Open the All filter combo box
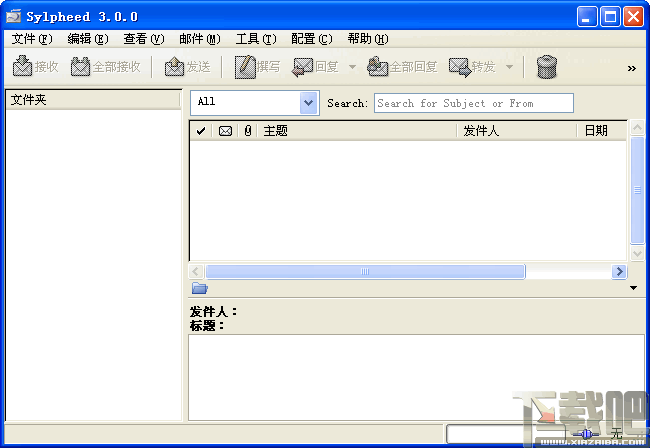The height and width of the screenshot is (448, 650). 255,102
